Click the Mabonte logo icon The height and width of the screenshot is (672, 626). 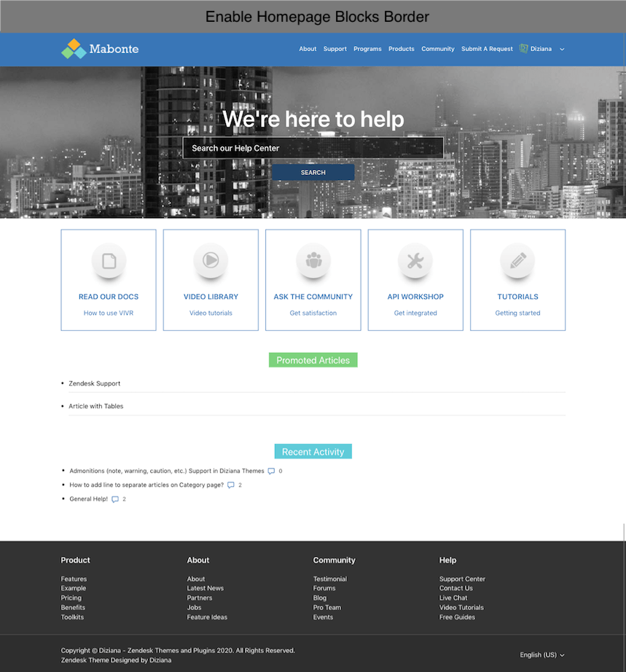tap(73, 49)
